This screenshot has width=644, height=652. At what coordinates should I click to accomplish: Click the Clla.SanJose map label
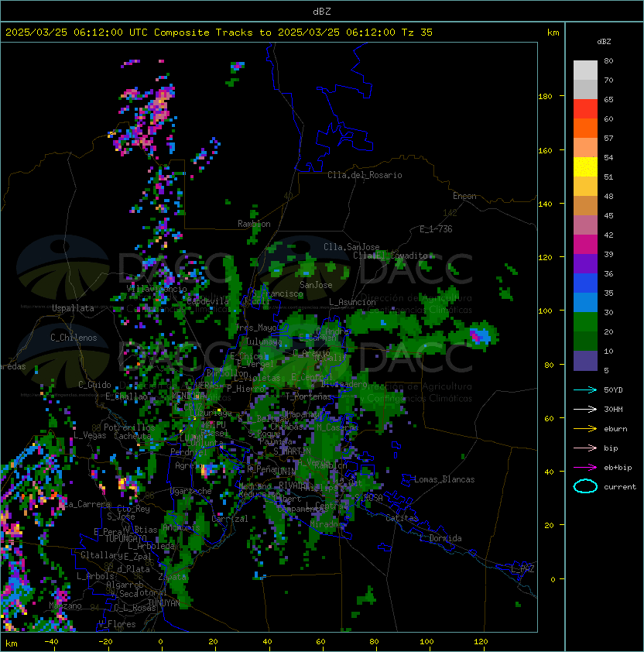point(351,247)
